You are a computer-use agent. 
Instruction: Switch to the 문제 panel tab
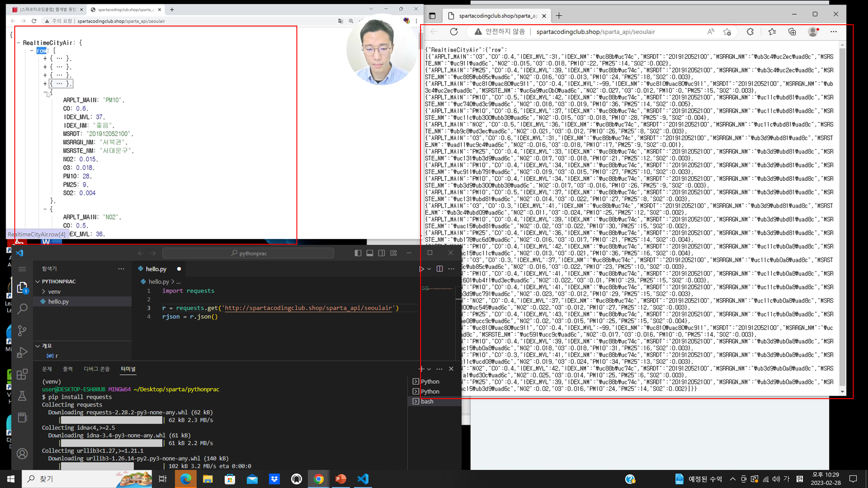(x=47, y=369)
